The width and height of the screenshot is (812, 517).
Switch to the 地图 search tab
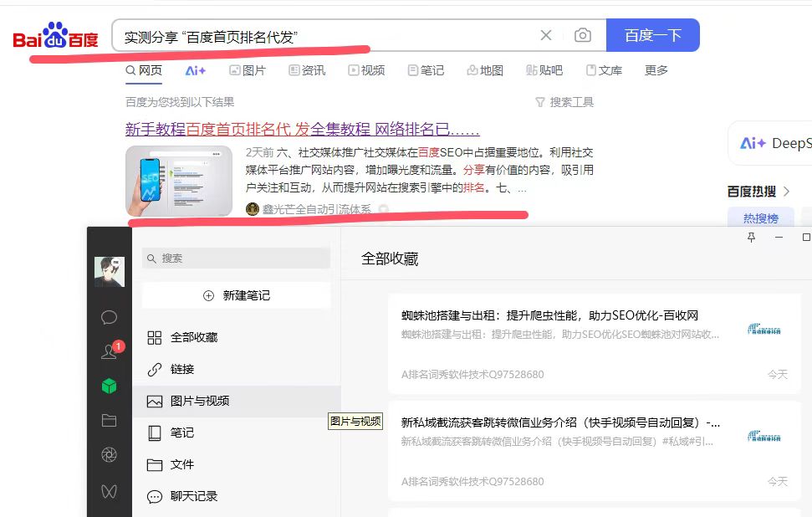(485, 70)
